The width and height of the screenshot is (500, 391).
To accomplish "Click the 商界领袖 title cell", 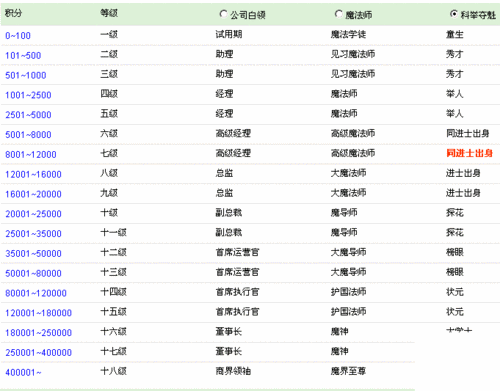I will tap(233, 371).
